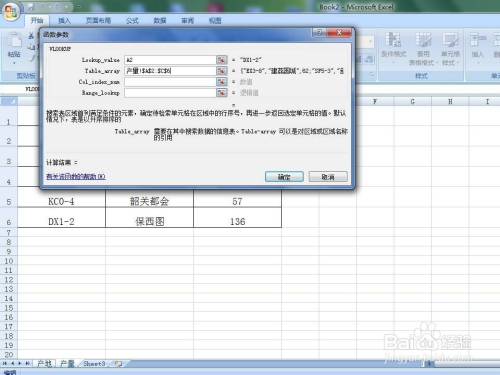Click the Select All corner of worksheet
Screen dimensions: 500x375
[9, 101]
